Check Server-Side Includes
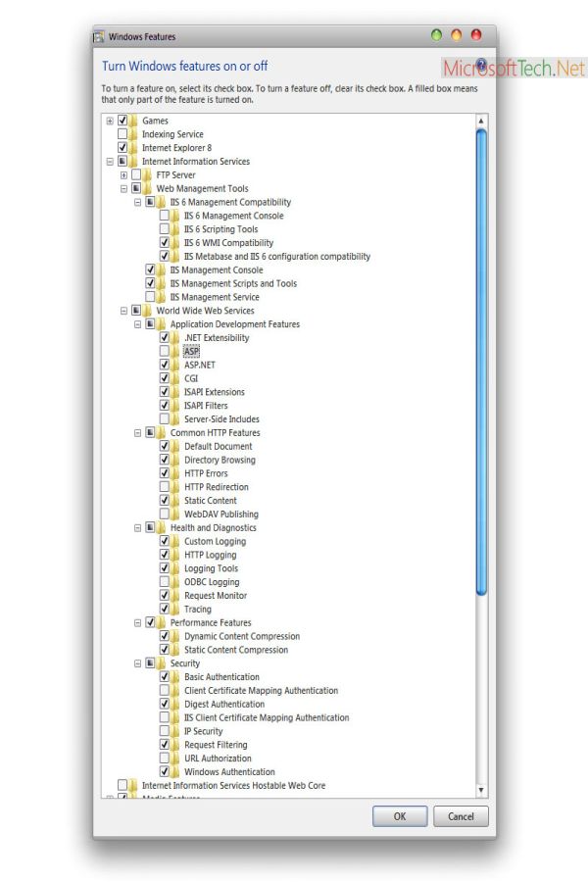The width and height of the screenshot is (588, 882). pyautogui.click(x=165, y=418)
